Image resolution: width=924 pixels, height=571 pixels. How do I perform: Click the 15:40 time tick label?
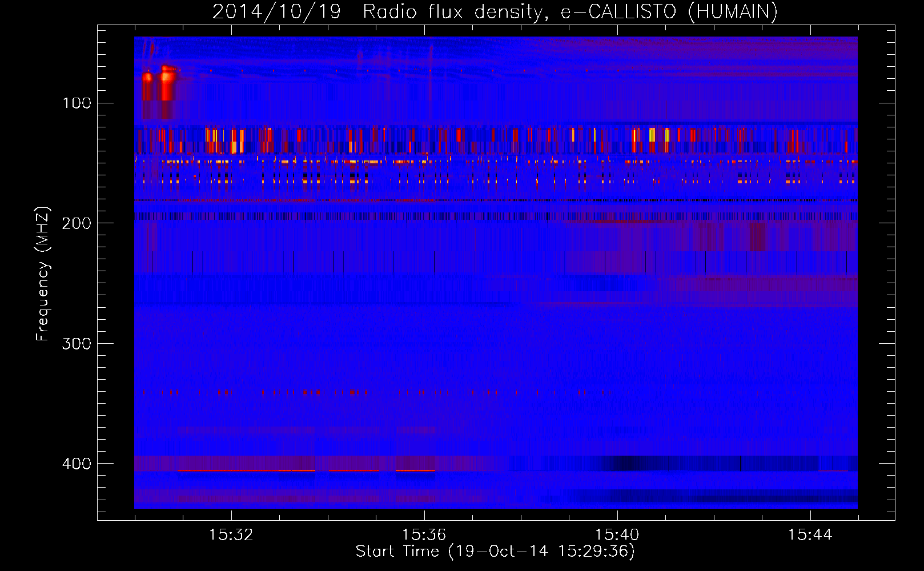[617, 535]
